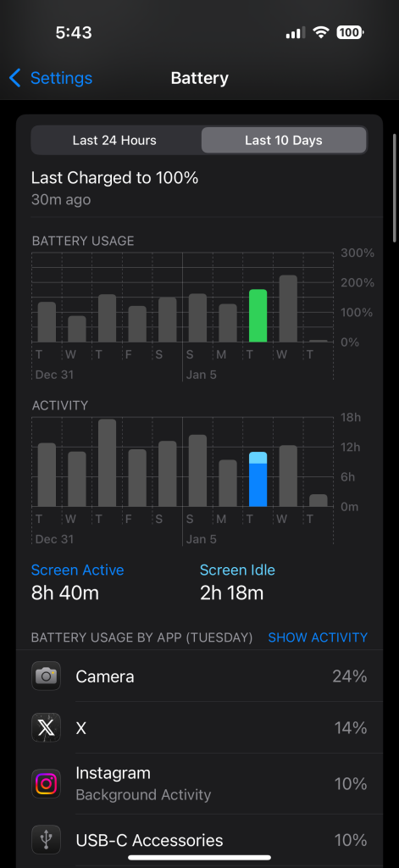
Task: Open the Camera usage row showing 24%
Action: 199,676
